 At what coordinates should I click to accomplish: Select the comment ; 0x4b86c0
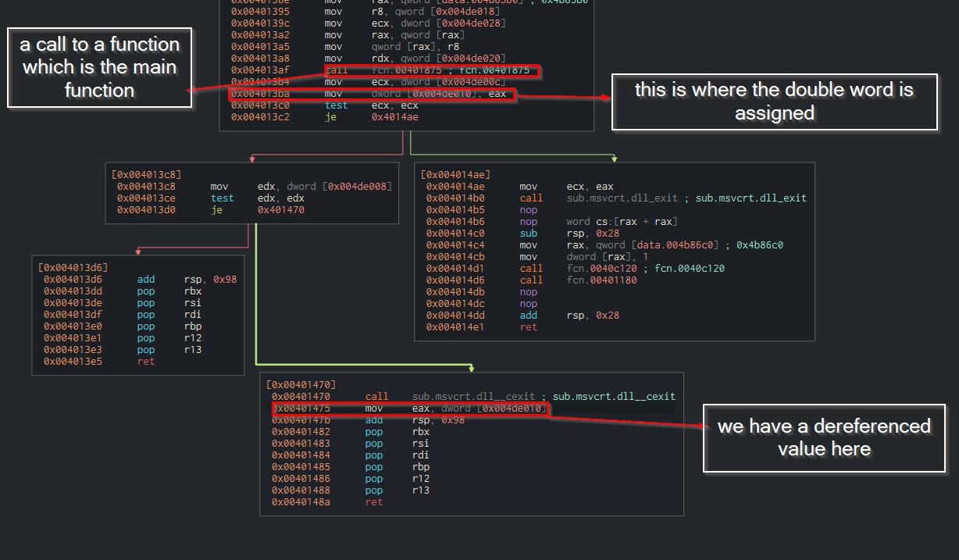(756, 245)
